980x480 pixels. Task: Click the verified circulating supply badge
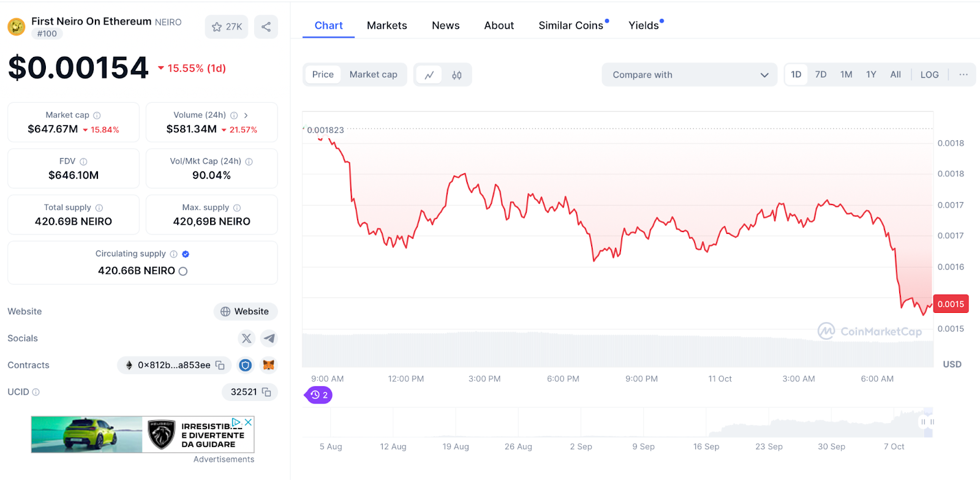[186, 254]
